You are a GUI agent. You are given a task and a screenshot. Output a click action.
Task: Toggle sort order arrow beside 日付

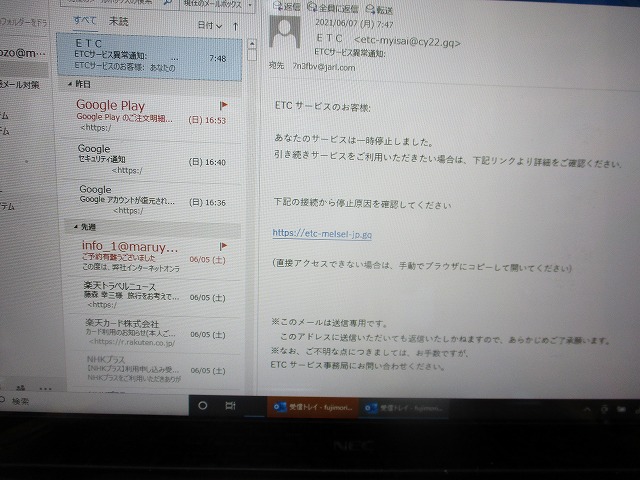234,24
